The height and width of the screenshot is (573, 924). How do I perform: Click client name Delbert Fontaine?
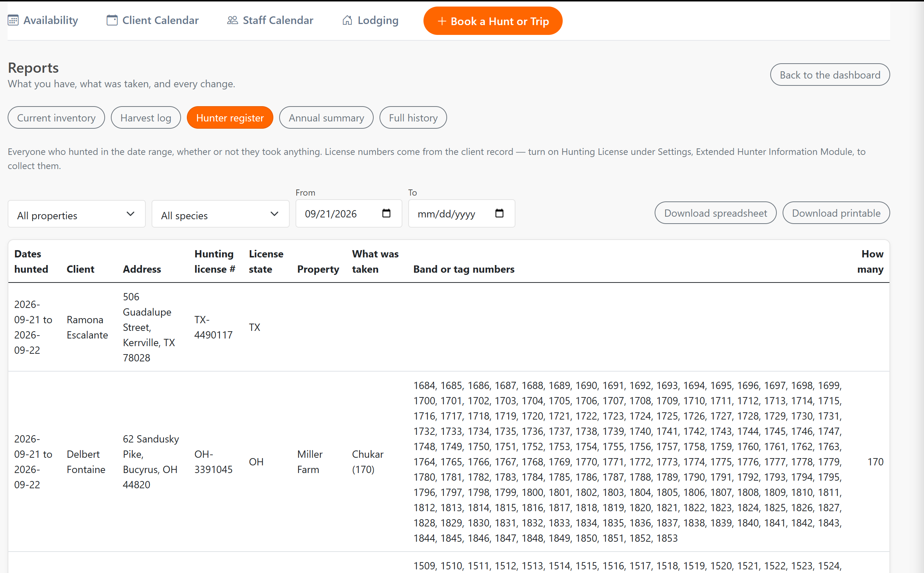[x=86, y=462]
